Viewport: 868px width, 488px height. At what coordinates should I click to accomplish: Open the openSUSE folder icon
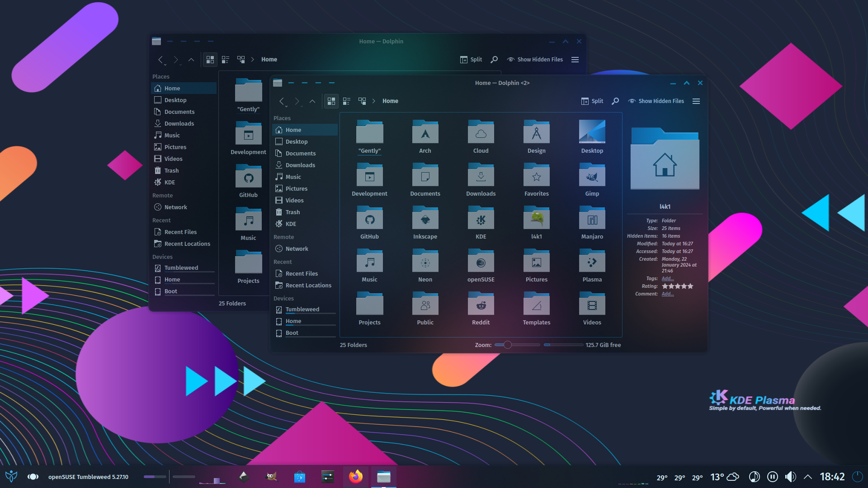pos(481,261)
